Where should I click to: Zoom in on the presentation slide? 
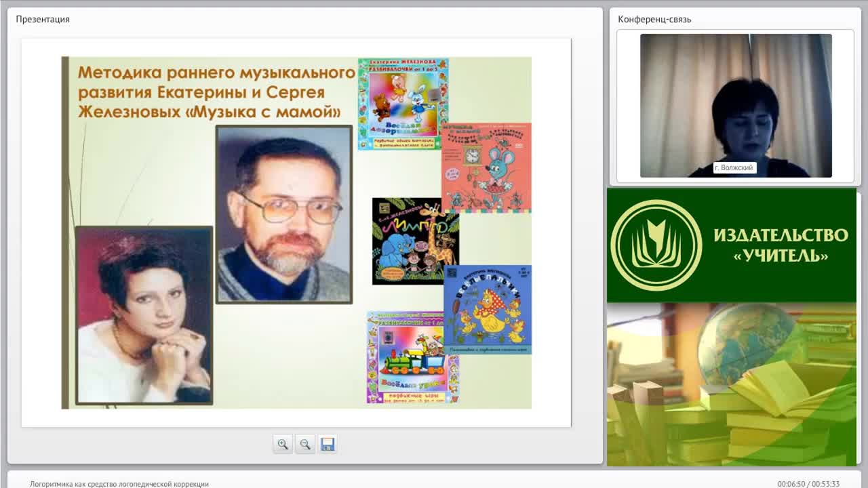283,444
